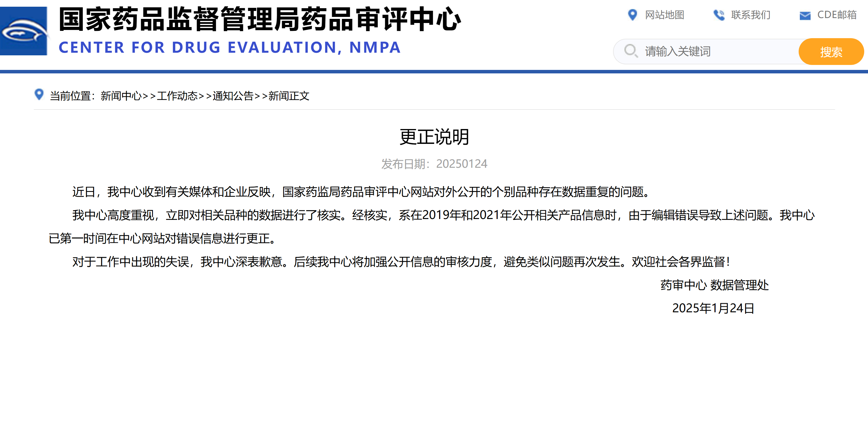Open the 联系我们 link

(750, 15)
